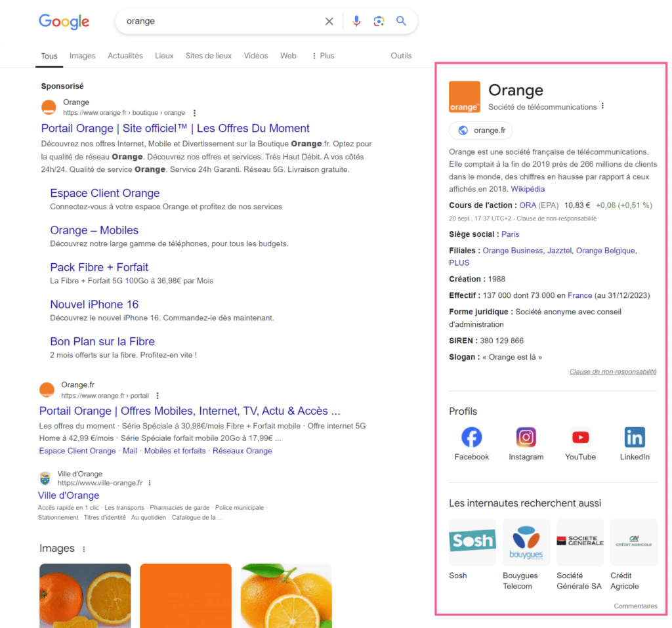Viewport: 672px width, 628px height.
Task: Start voice search with microphone icon
Action: coord(356,21)
